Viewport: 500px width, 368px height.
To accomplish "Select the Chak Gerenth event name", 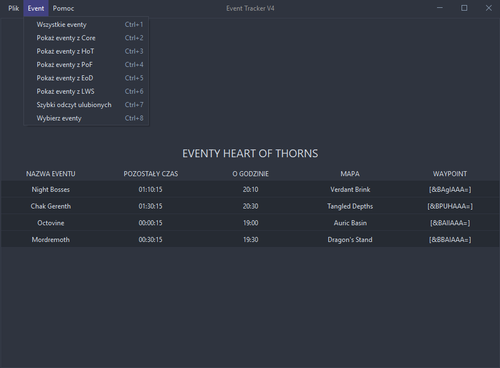I will coord(51,206).
